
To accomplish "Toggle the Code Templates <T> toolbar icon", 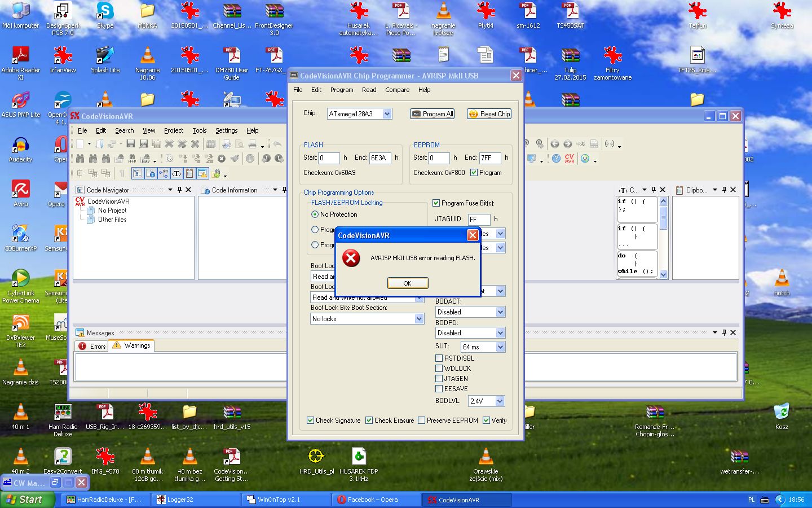I will pos(176,173).
